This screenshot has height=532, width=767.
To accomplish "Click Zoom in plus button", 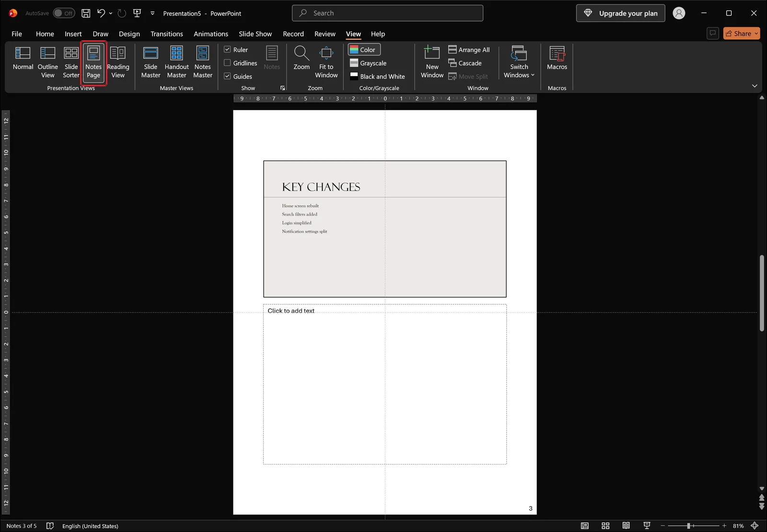I will pyautogui.click(x=724, y=526).
